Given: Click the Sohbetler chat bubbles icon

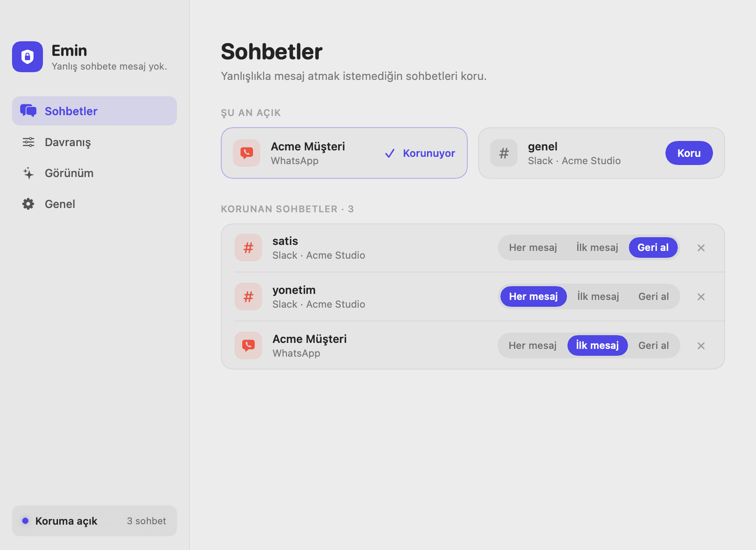Looking at the screenshot, I should coord(28,111).
